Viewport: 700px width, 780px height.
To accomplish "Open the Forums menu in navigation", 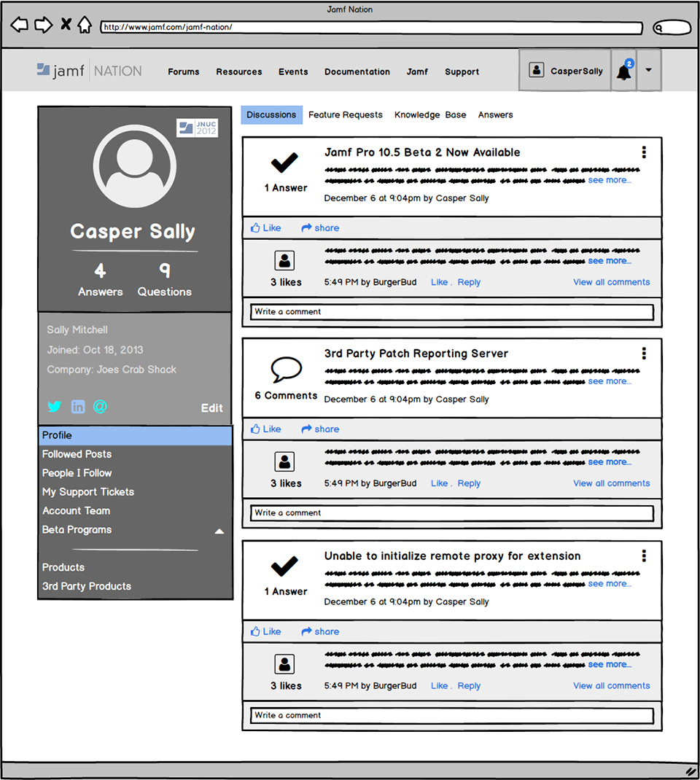I will coord(183,72).
